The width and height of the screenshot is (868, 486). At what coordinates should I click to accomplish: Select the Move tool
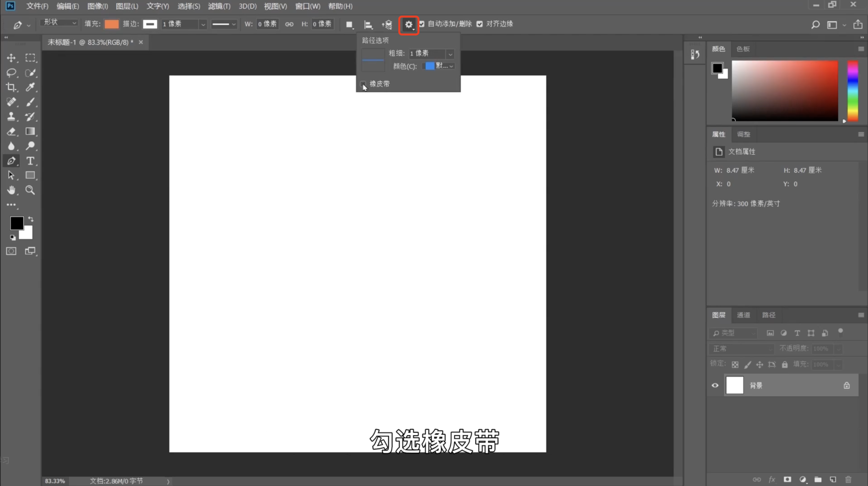[11, 58]
